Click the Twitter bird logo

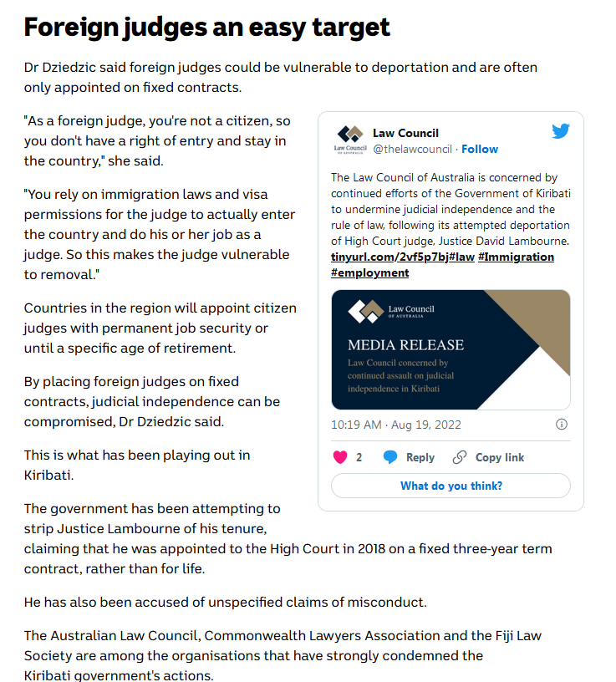pyautogui.click(x=560, y=131)
